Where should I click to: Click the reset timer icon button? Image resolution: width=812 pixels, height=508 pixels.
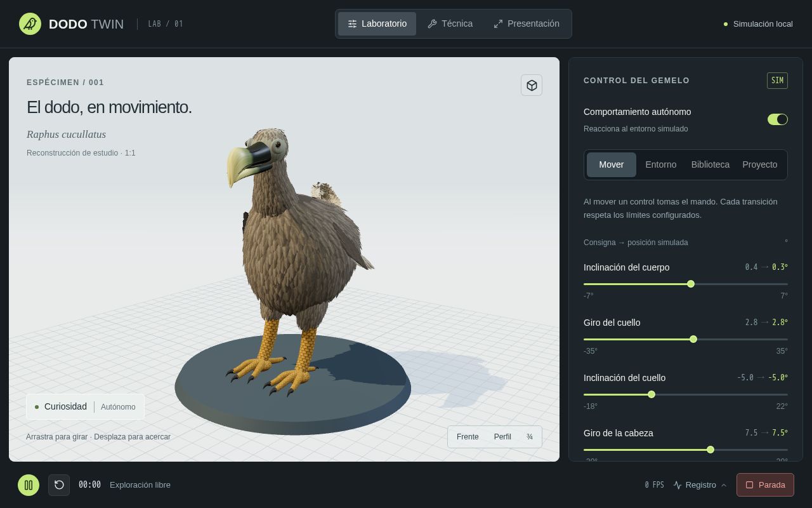59,485
